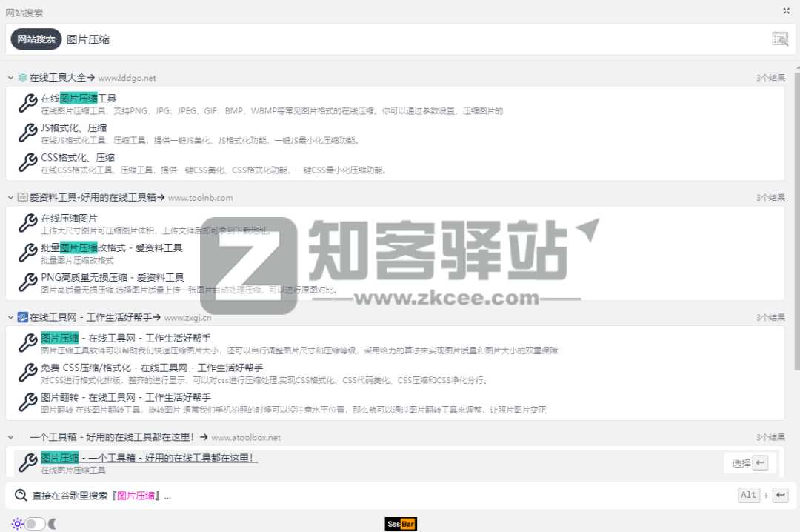Viewport: 800px width, 532px height.
Task: Click the collapse window icon at top right
Action: (x=786, y=11)
